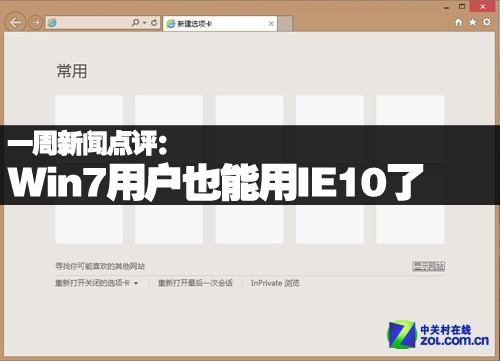Click the search magnifier in address bar
The image size is (500, 361).
[x=135, y=22]
